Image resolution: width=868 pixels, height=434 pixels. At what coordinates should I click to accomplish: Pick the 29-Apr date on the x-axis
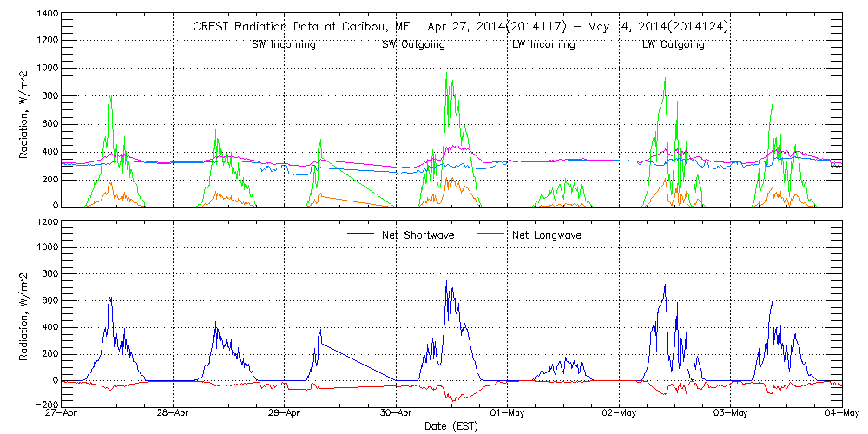point(285,415)
